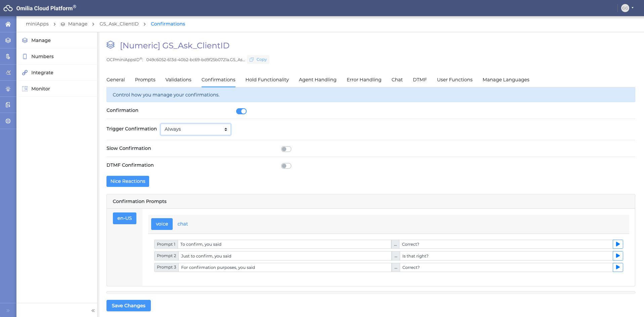Switch to the DTMF tab
Screen dimensions: 644x317
[x=420, y=80]
